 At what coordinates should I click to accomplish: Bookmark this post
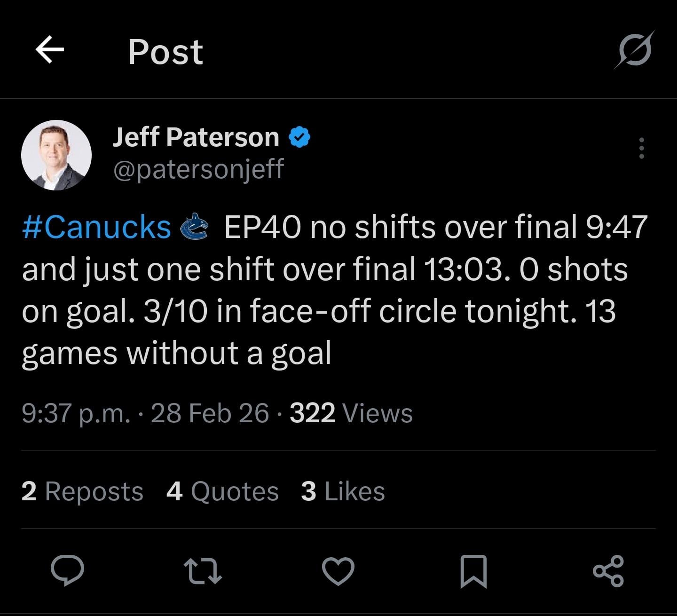click(x=473, y=571)
